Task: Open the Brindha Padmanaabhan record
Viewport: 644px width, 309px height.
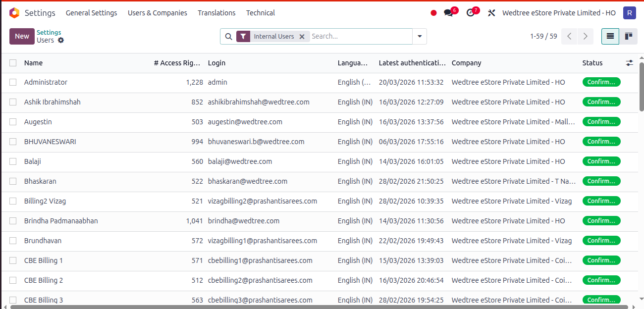Action: coord(61,221)
